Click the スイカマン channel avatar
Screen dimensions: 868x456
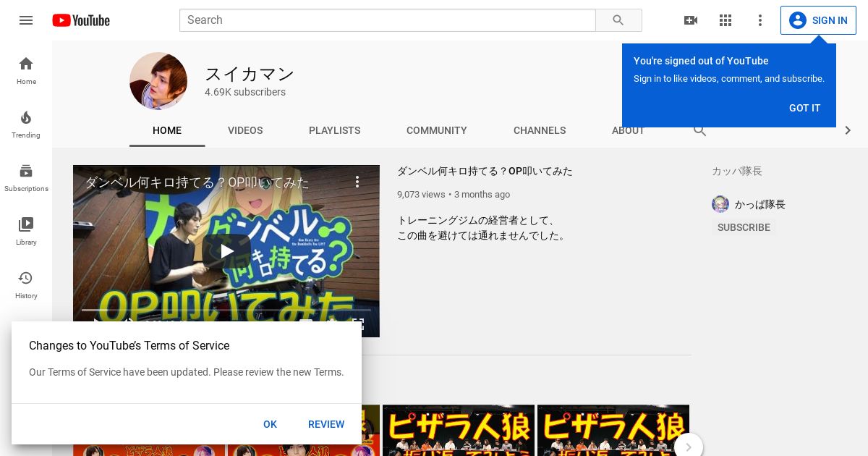click(158, 81)
